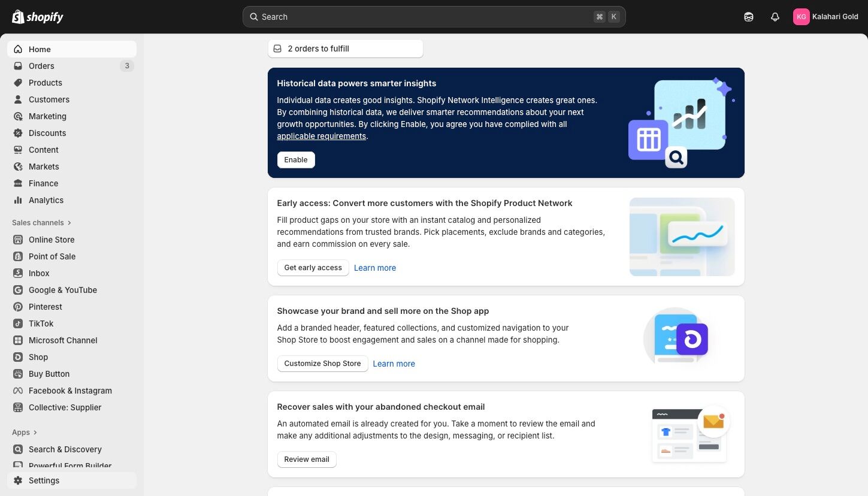Click the Point of Sale icon
The width and height of the screenshot is (868, 496).
pyautogui.click(x=18, y=256)
